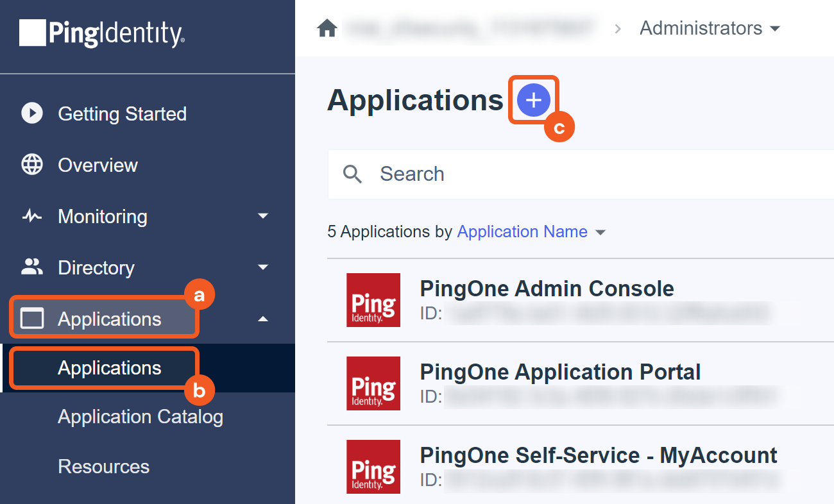Collapse the Applications menu arrow
The height and width of the screenshot is (504, 834).
click(x=263, y=319)
